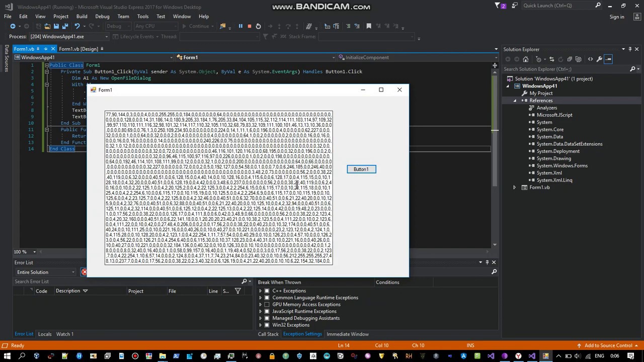Pause debugging with Break All icon
Viewport: 644px width, 362px height.
[x=240, y=26]
